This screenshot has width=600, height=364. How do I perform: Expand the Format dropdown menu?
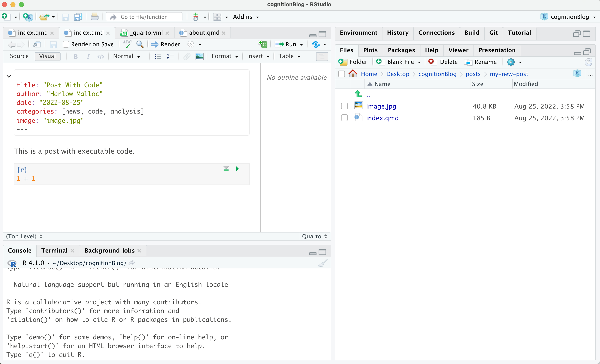pos(224,56)
